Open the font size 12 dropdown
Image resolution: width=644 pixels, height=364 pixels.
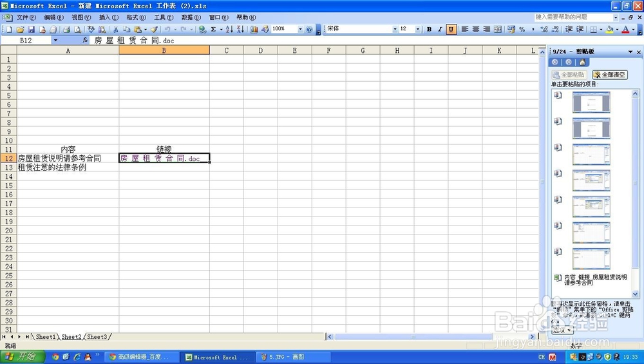tap(418, 29)
